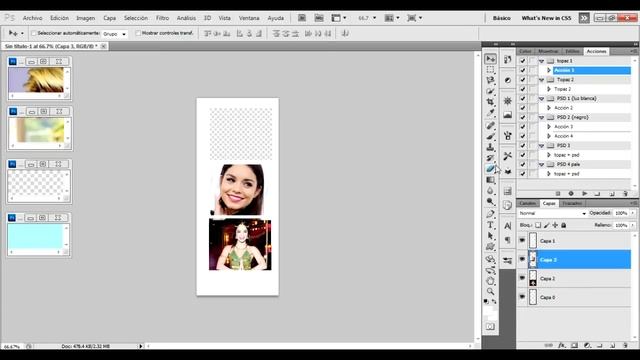Select the Brush tool
This screenshot has width=640, height=360.
pyautogui.click(x=490, y=136)
